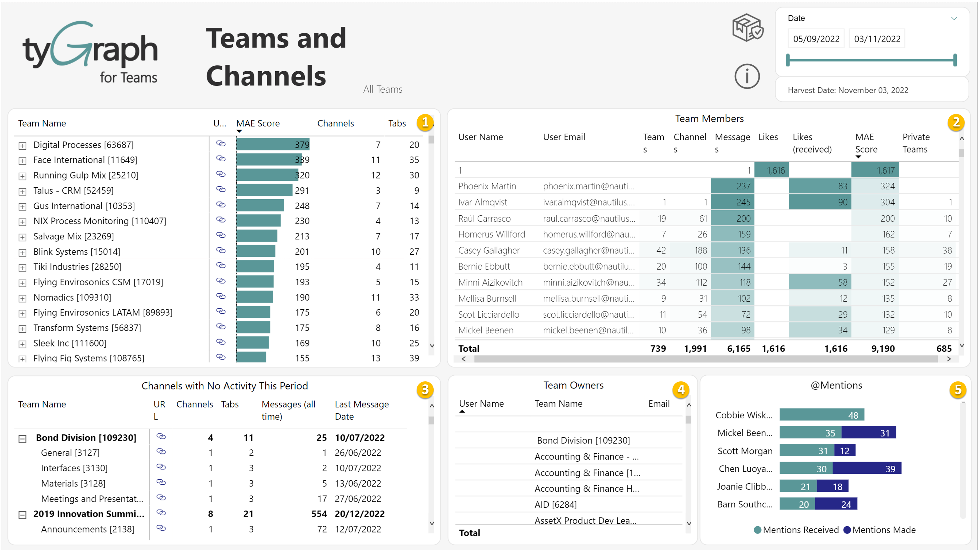Click the info circle icon
Viewport: 980px width, 552px height.
pyautogui.click(x=747, y=77)
